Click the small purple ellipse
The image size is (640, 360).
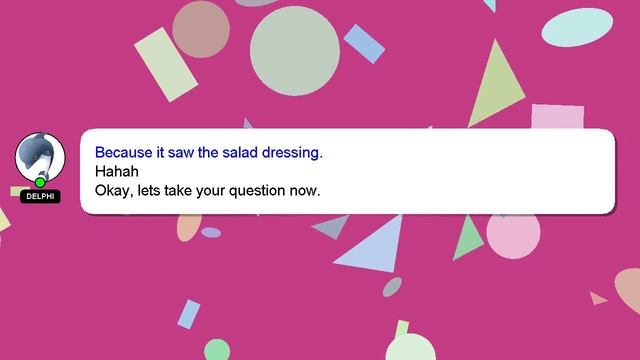pos(211,233)
